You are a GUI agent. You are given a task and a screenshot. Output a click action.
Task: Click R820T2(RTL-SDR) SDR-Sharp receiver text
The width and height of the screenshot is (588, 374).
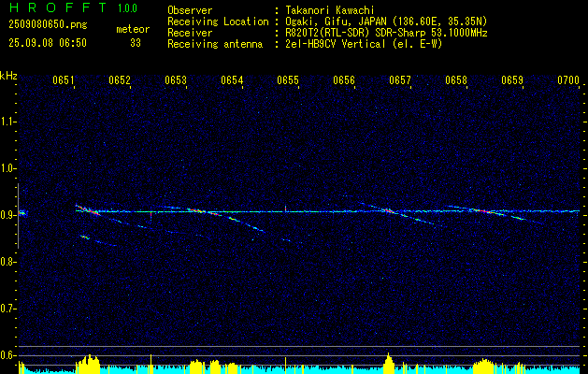point(386,33)
